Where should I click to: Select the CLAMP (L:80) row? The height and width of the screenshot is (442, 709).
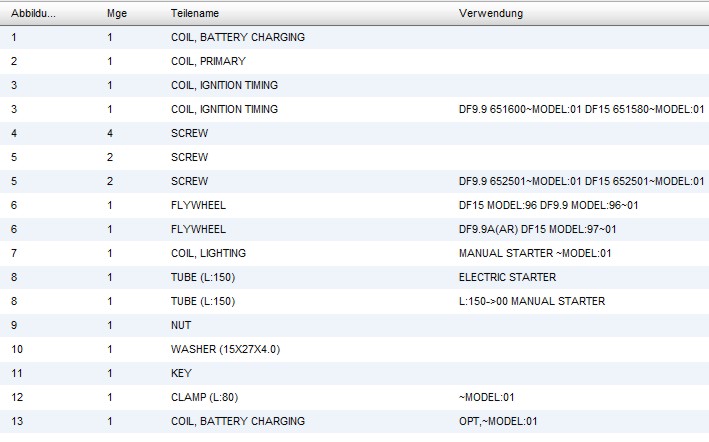204,397
